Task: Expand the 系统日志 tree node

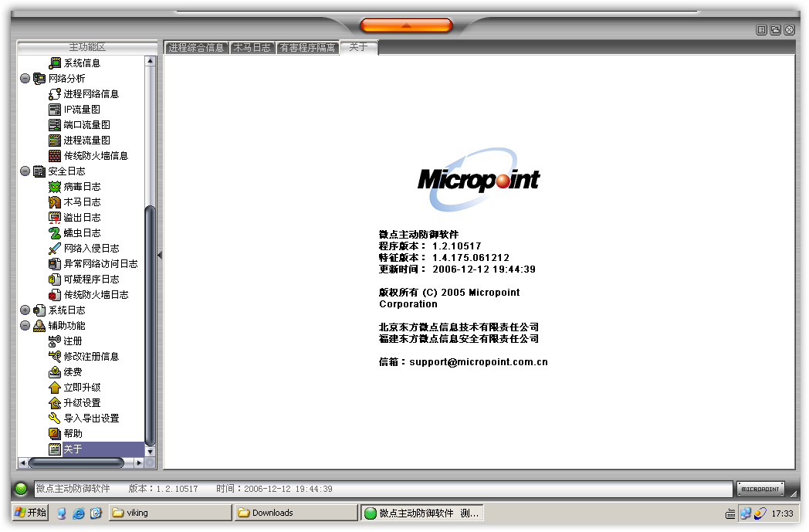Action: coord(25,310)
